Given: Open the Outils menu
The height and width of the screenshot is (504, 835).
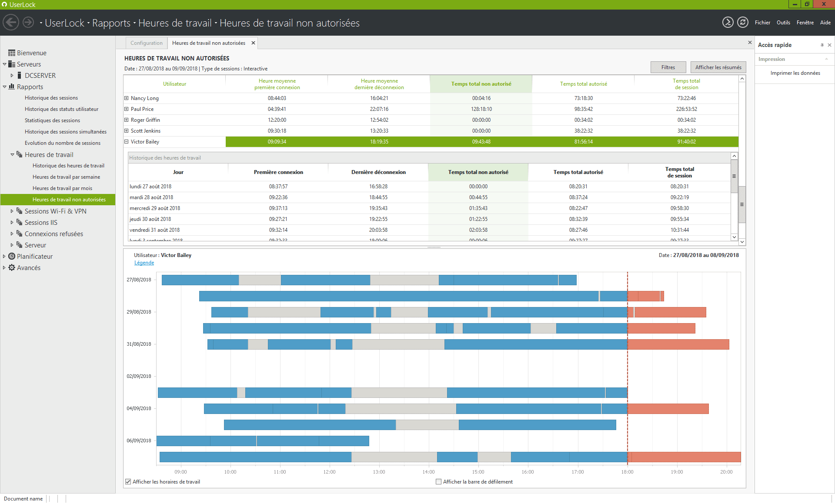Looking at the screenshot, I should 783,23.
